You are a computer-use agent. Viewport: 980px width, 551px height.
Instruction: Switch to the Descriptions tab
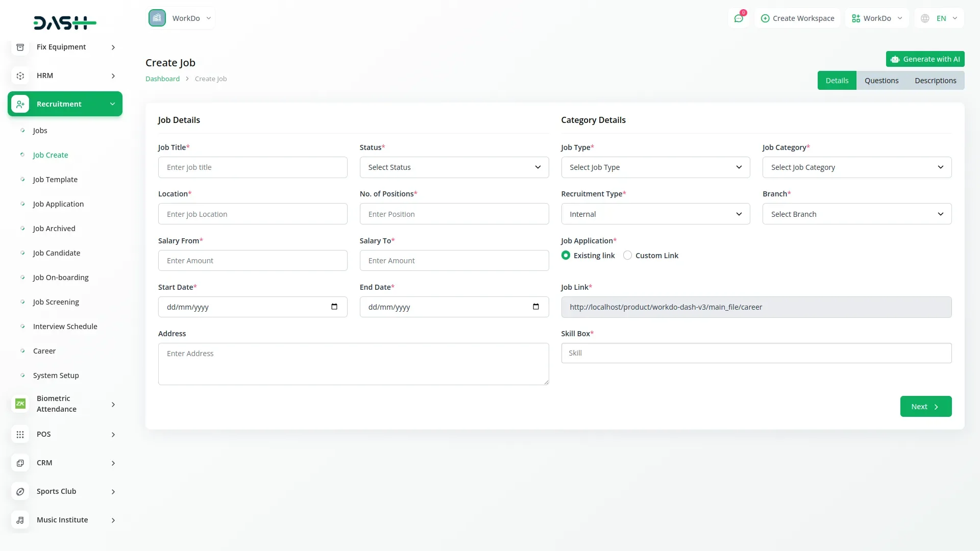[x=935, y=81]
